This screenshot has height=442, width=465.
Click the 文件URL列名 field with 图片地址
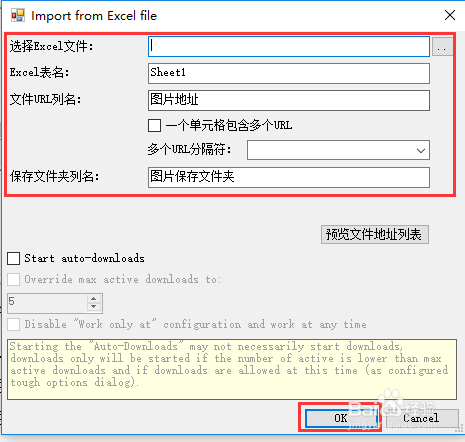[289, 100]
